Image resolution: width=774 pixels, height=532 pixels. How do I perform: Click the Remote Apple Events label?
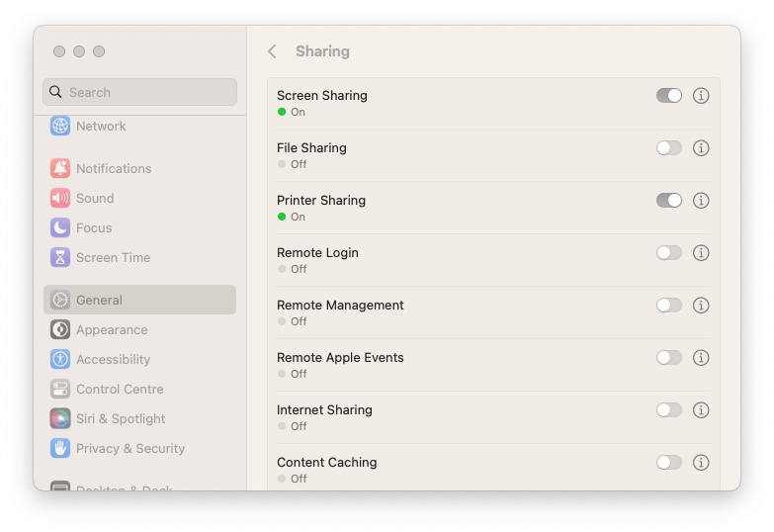tap(340, 357)
